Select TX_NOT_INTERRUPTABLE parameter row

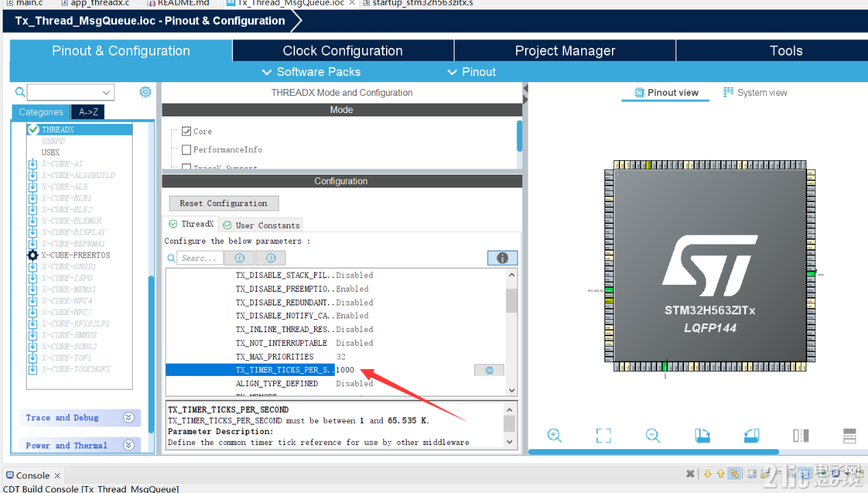click(336, 343)
